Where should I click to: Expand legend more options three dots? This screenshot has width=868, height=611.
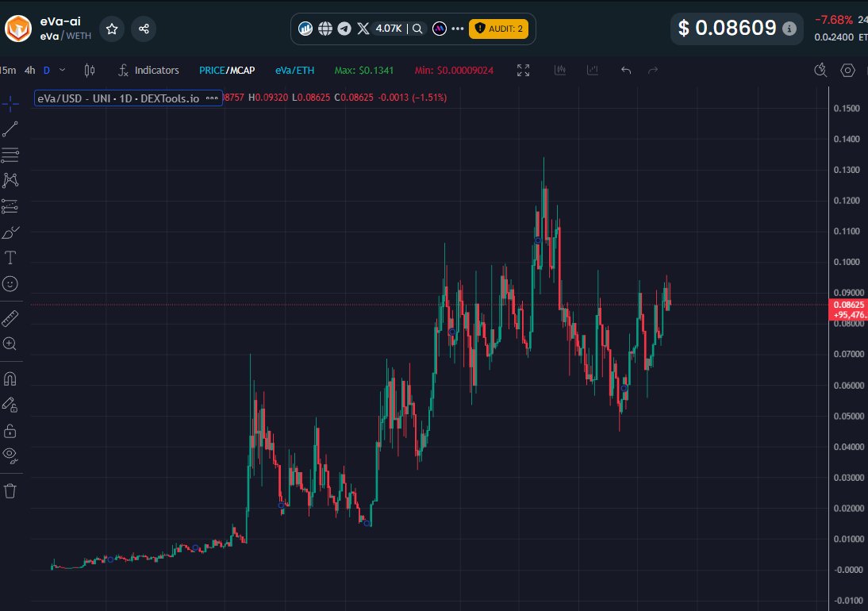coord(212,98)
